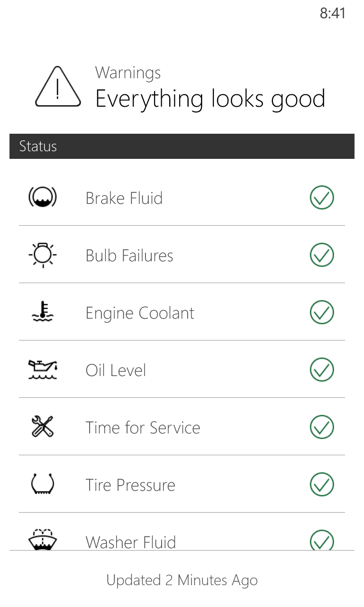The height and width of the screenshot is (607, 364).
Task: Tap the Tire Pressure status checkmark
Action: 322,485
